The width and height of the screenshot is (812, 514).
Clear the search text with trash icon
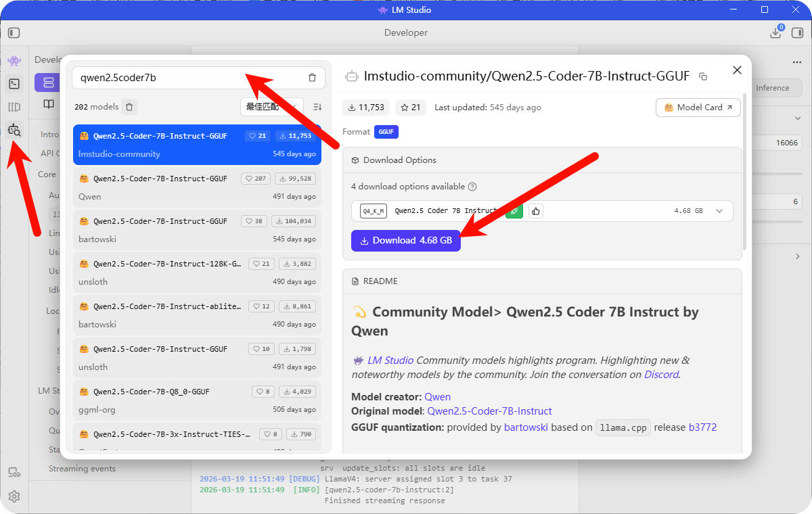tap(312, 78)
